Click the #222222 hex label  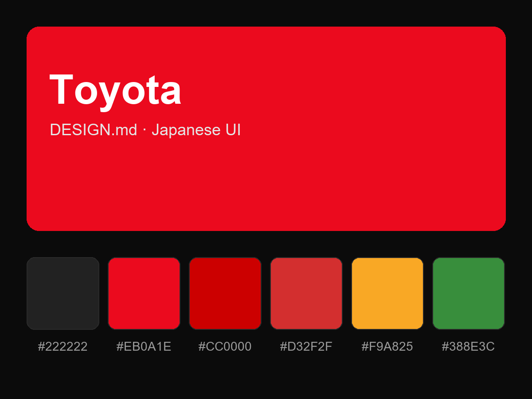click(x=63, y=347)
